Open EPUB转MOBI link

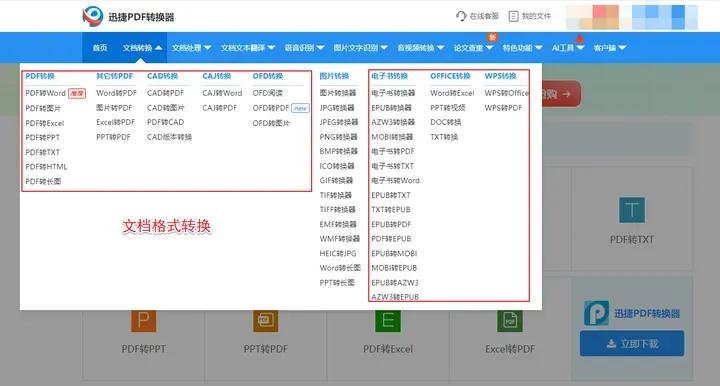[x=394, y=253]
